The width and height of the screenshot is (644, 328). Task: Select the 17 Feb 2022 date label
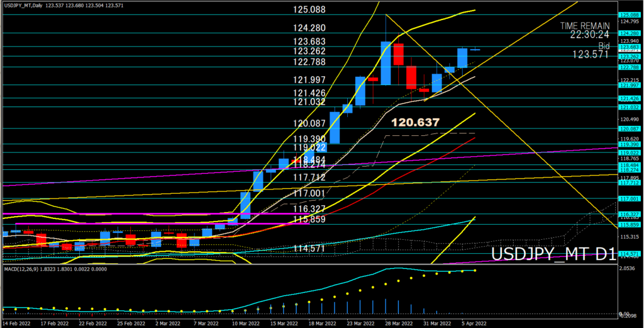pos(54,324)
